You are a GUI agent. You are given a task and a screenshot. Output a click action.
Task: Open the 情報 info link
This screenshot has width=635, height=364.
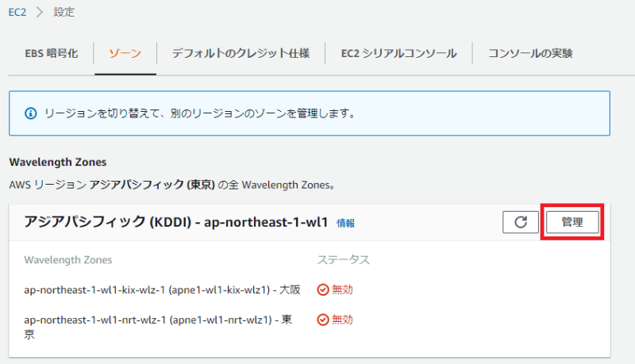345,224
